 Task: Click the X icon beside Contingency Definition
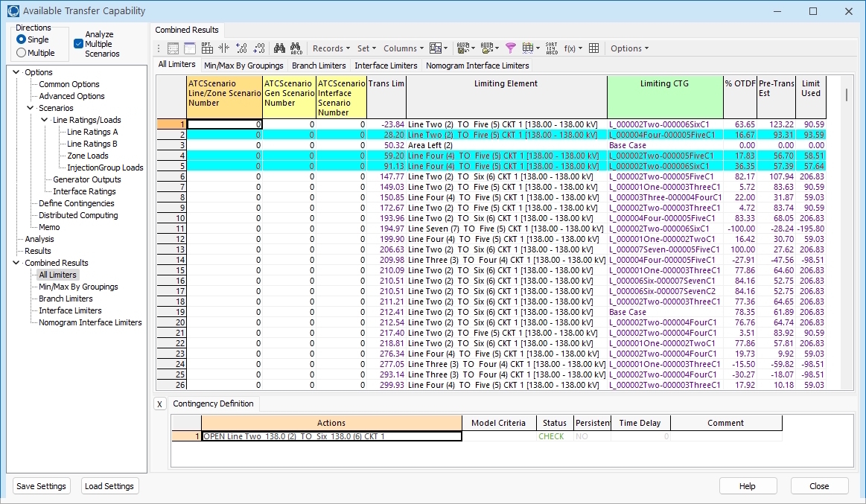click(x=160, y=404)
